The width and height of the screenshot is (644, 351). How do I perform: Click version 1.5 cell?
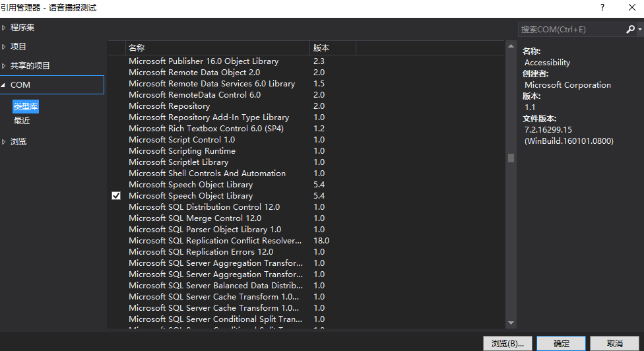click(x=319, y=84)
